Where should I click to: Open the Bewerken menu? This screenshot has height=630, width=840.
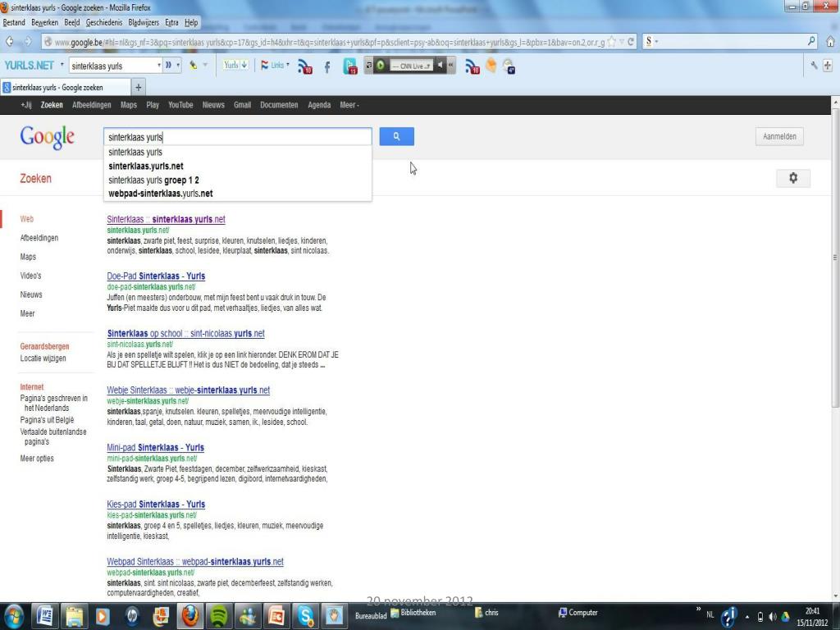(x=44, y=22)
